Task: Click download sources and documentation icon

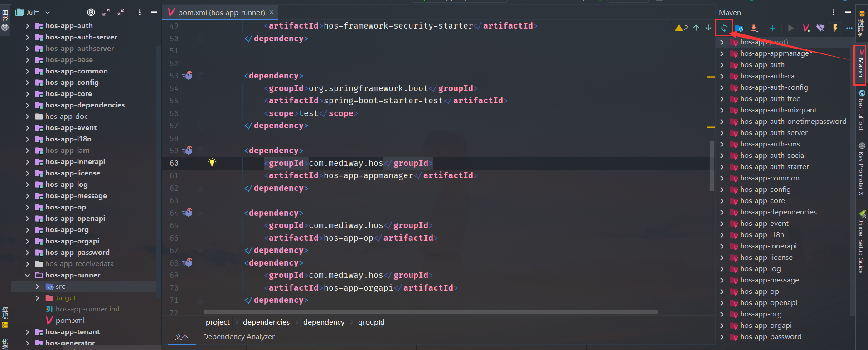Action: [x=754, y=28]
